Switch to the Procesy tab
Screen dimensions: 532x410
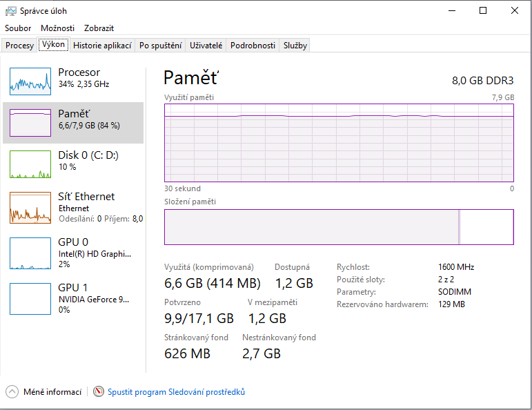tap(19, 46)
